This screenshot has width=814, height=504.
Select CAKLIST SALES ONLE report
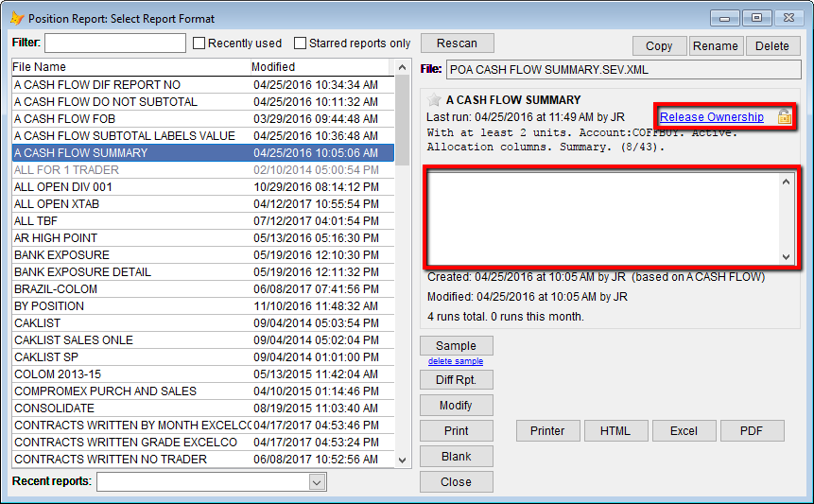(203, 340)
